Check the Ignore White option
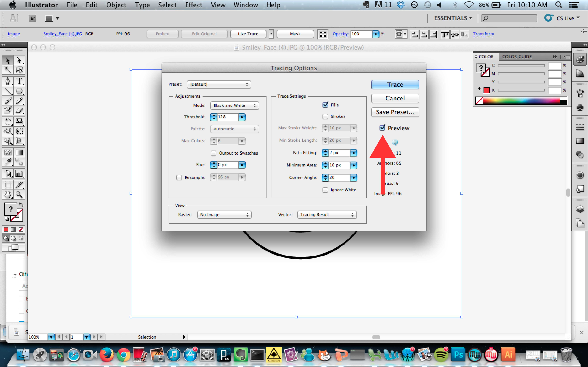588x367 pixels. point(325,190)
